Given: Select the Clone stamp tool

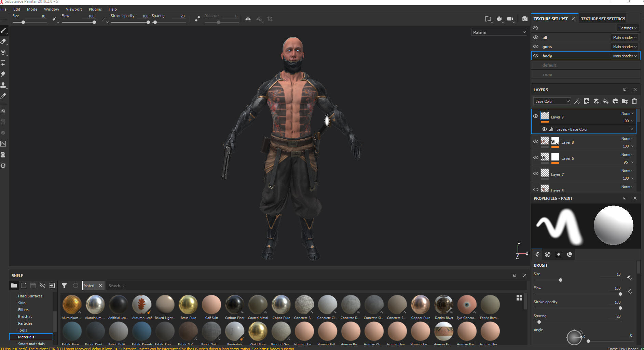Looking at the screenshot, I should coord(3,85).
